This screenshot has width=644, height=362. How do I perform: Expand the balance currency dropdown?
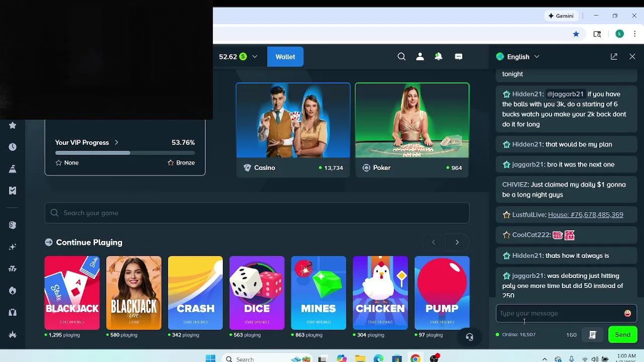(x=255, y=57)
